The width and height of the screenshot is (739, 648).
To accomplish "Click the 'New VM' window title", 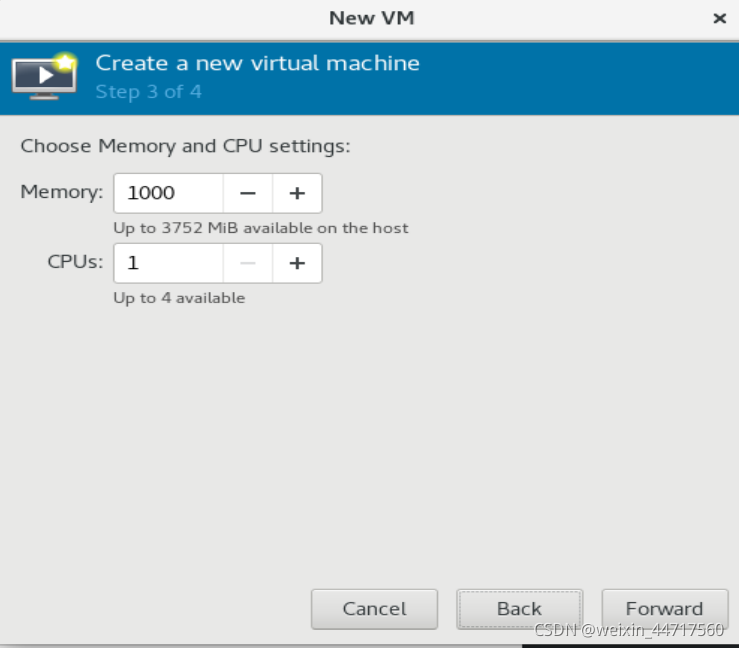I will [x=371, y=18].
